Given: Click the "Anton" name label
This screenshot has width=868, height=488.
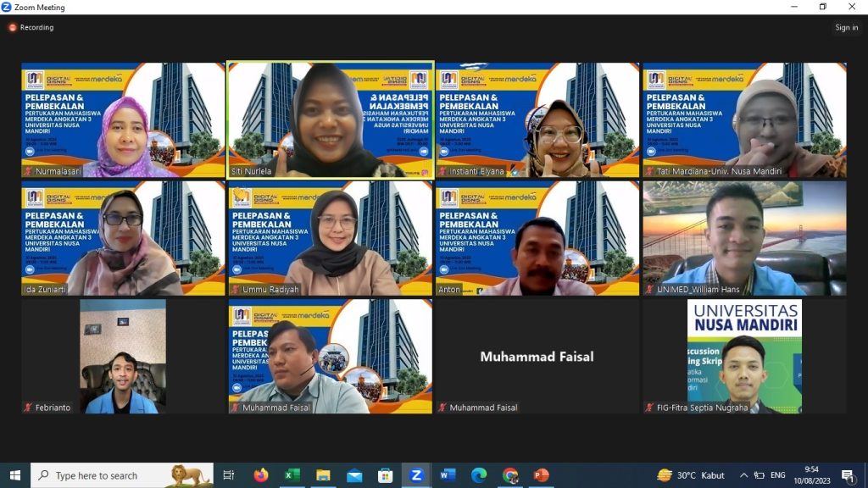Looking at the screenshot, I should pos(449,290).
